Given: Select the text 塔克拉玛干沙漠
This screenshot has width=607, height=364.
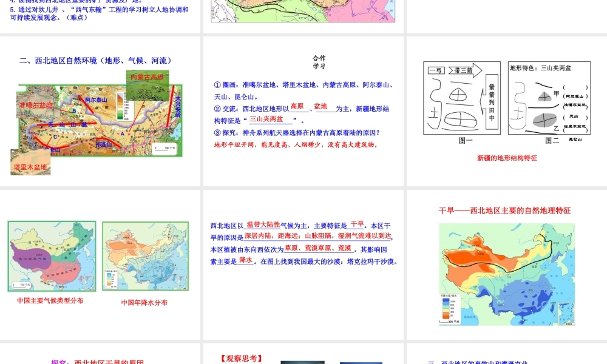Looking at the screenshot, I should point(370,261).
